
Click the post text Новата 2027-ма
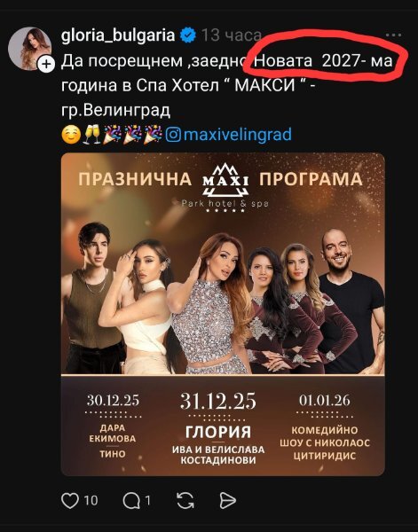point(323,61)
